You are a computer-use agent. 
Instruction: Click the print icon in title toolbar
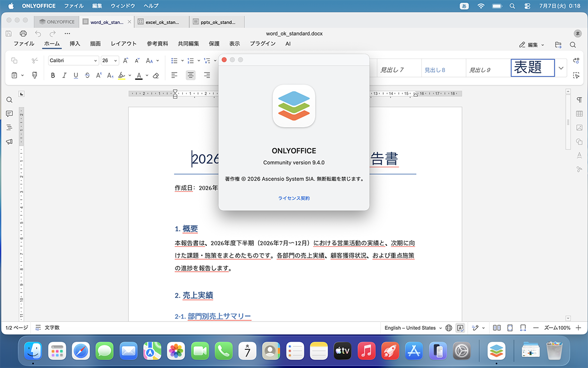[x=23, y=33]
